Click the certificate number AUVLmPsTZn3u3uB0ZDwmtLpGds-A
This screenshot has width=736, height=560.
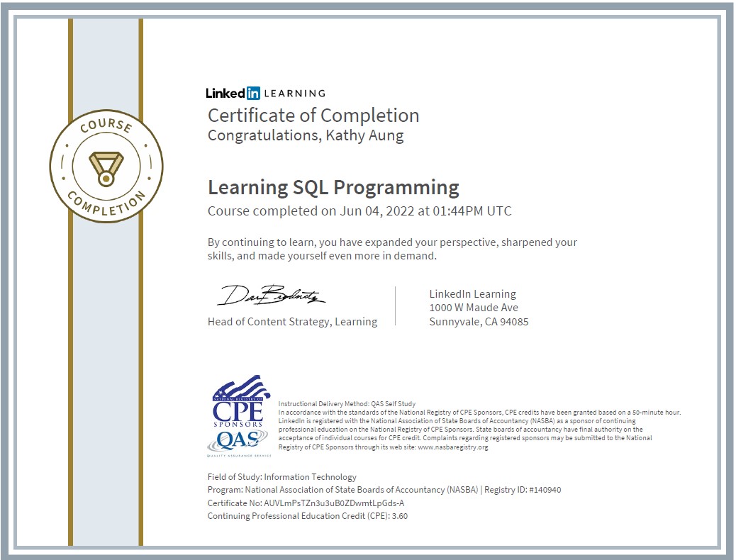(x=334, y=503)
